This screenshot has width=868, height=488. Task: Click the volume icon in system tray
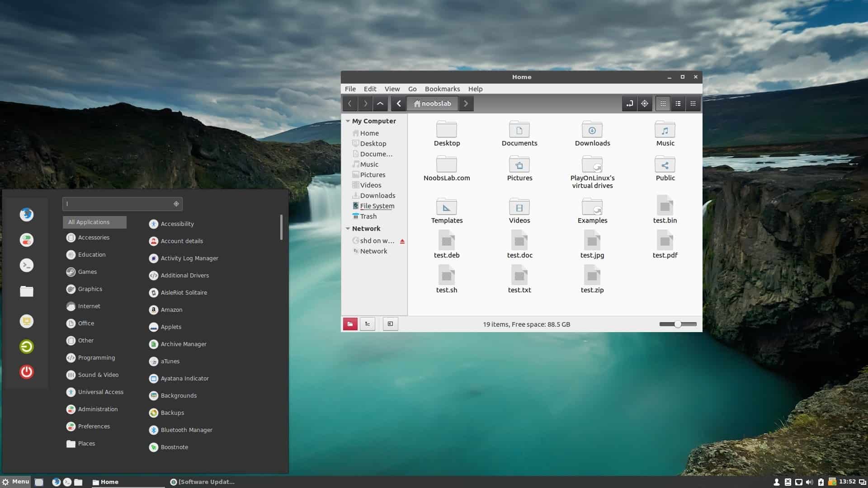809,482
